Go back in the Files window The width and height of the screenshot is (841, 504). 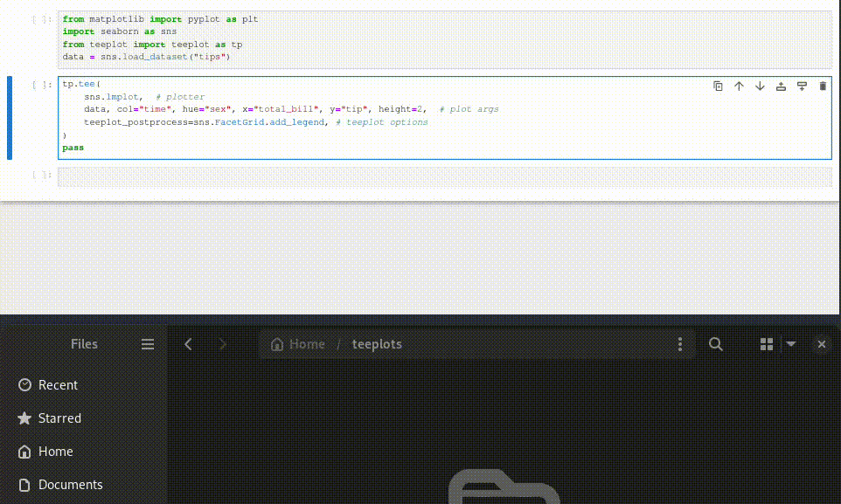click(x=188, y=344)
